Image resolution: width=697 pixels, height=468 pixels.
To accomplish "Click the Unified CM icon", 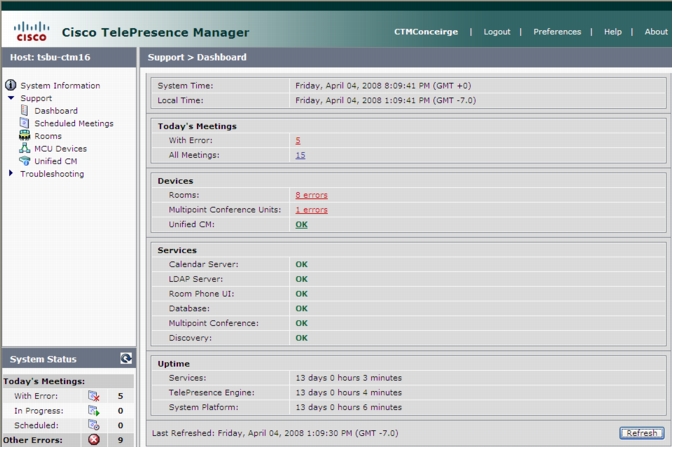I will click(x=24, y=161).
